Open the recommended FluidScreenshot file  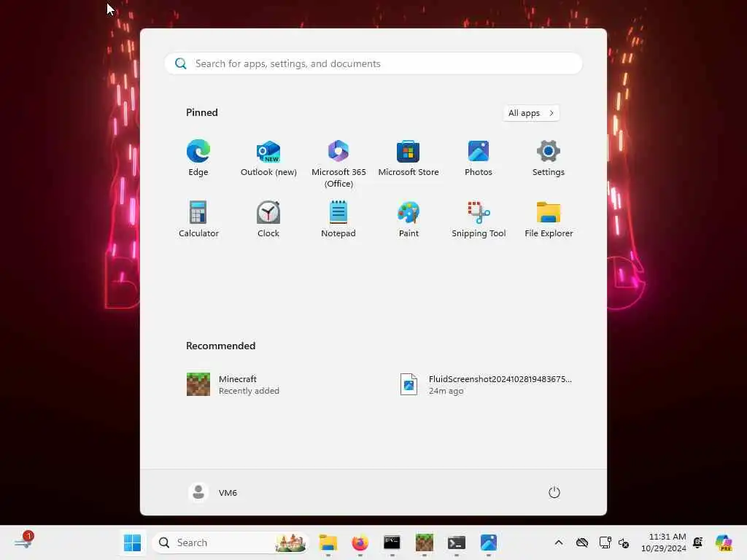pos(486,384)
